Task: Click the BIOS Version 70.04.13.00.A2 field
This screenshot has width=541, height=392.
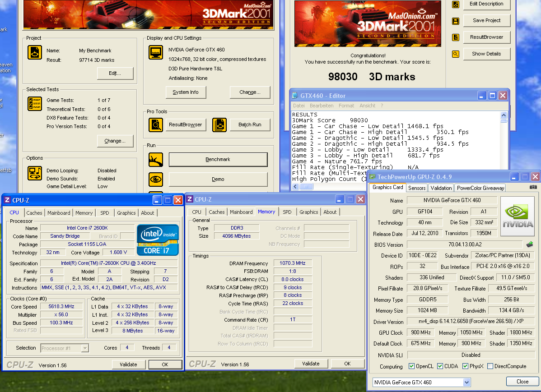Action: pos(465,244)
